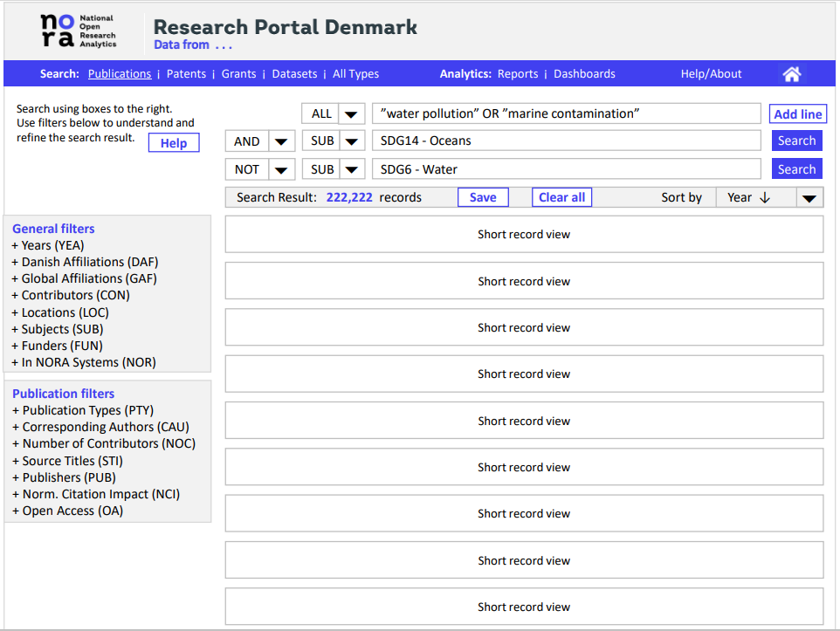The width and height of the screenshot is (840, 631).
Task: Switch to the Patents search tab
Action: [186, 74]
